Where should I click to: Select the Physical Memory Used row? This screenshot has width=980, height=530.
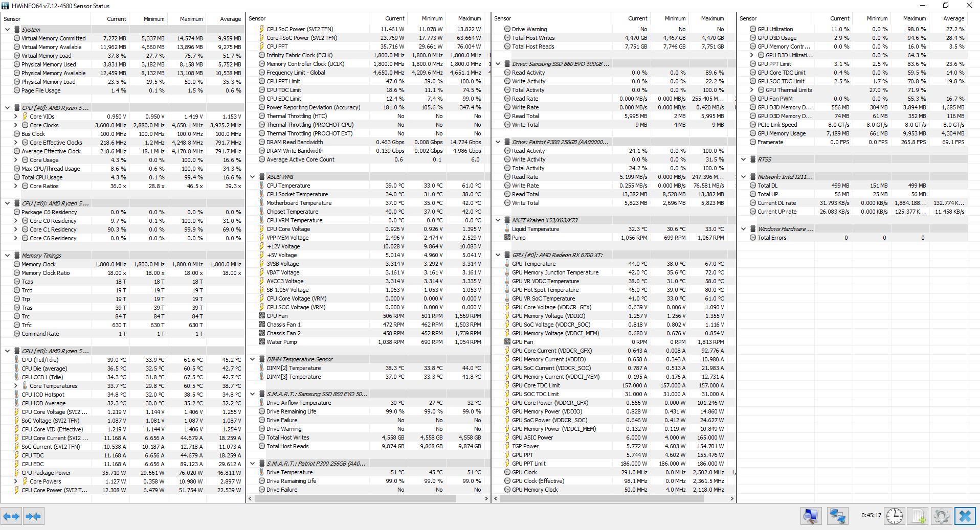coord(122,64)
